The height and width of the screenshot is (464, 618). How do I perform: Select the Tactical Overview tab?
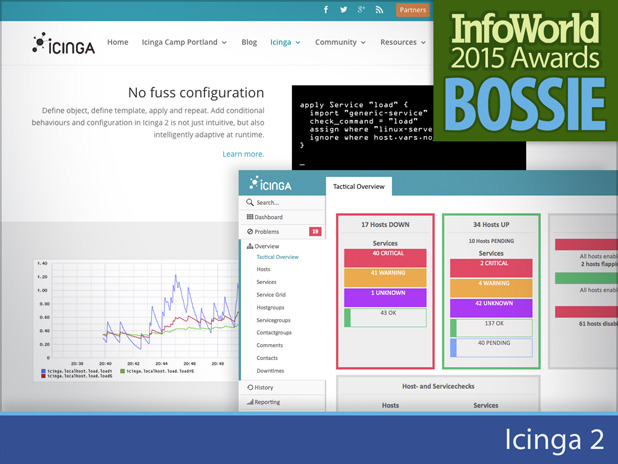(x=359, y=186)
